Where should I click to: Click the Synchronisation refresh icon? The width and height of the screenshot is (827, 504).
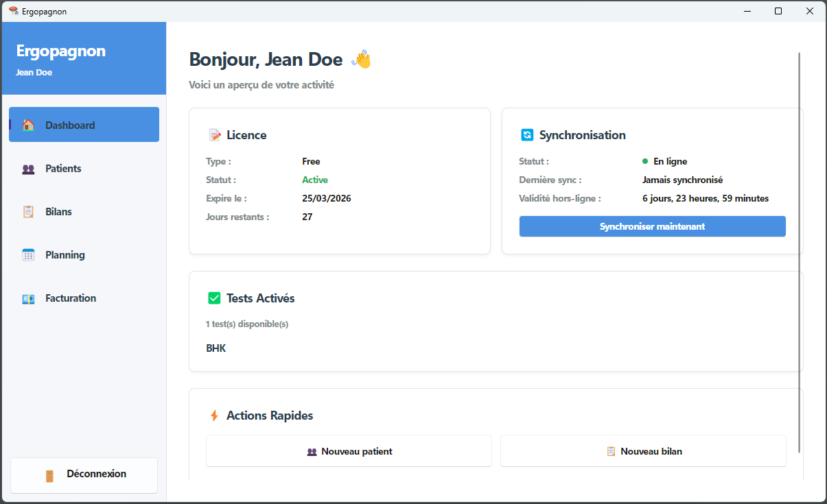point(527,135)
